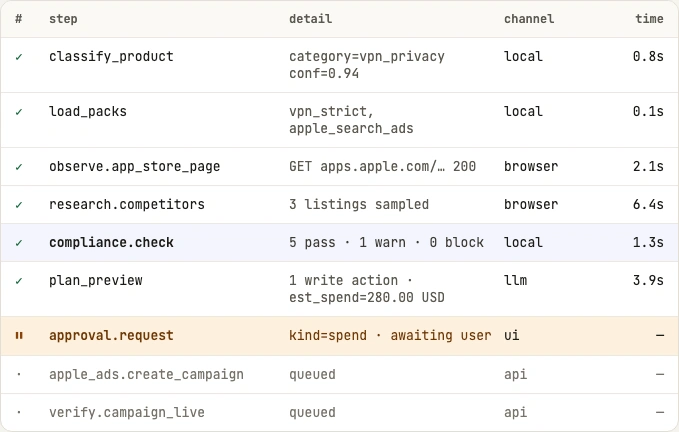The image size is (679, 432).
Task: Click the 3.9s time value
Action: [x=648, y=280]
